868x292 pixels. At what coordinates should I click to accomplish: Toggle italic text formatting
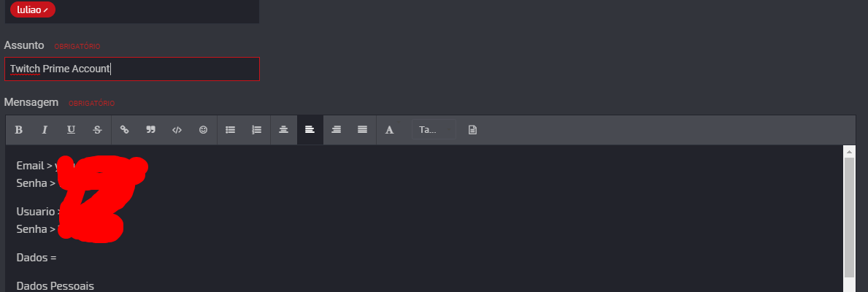click(45, 130)
